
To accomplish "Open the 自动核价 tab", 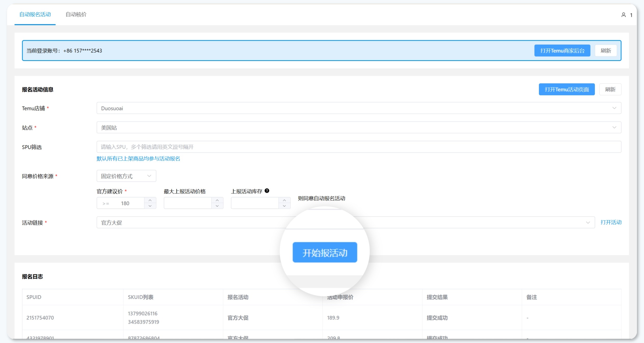I will click(76, 14).
